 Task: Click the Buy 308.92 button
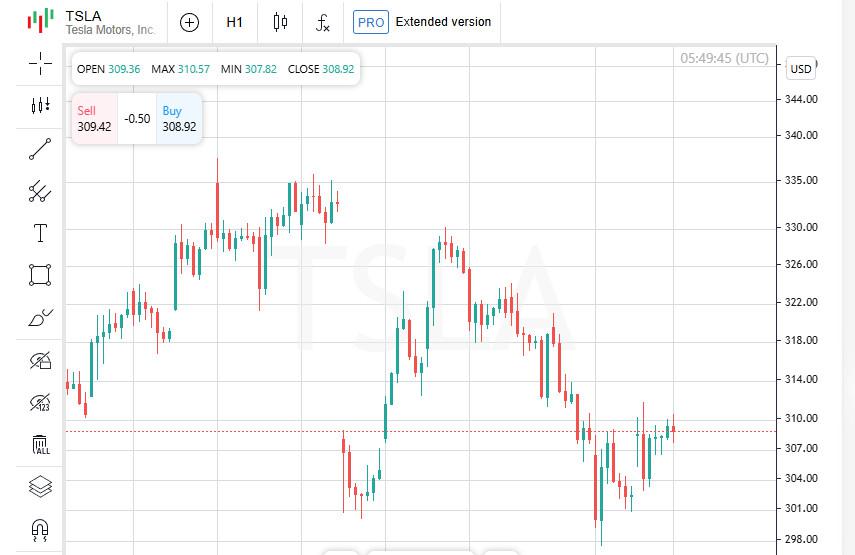click(179, 118)
